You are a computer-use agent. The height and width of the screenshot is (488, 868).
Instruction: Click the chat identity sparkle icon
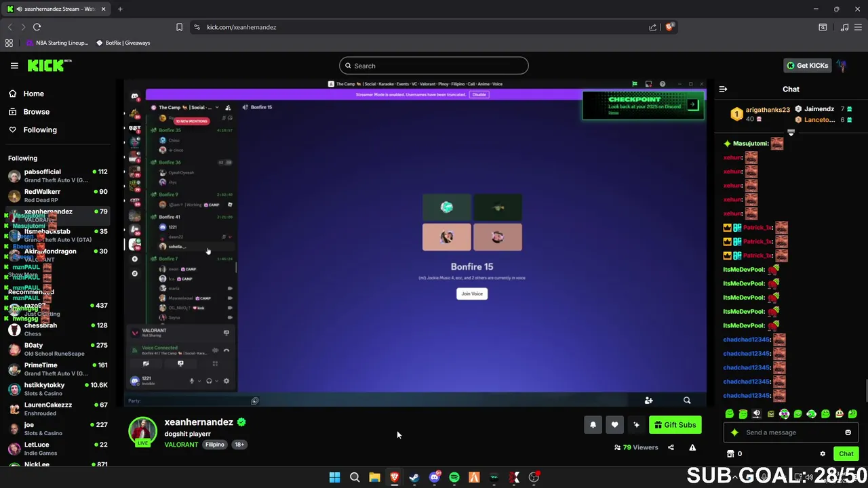pyautogui.click(x=734, y=432)
